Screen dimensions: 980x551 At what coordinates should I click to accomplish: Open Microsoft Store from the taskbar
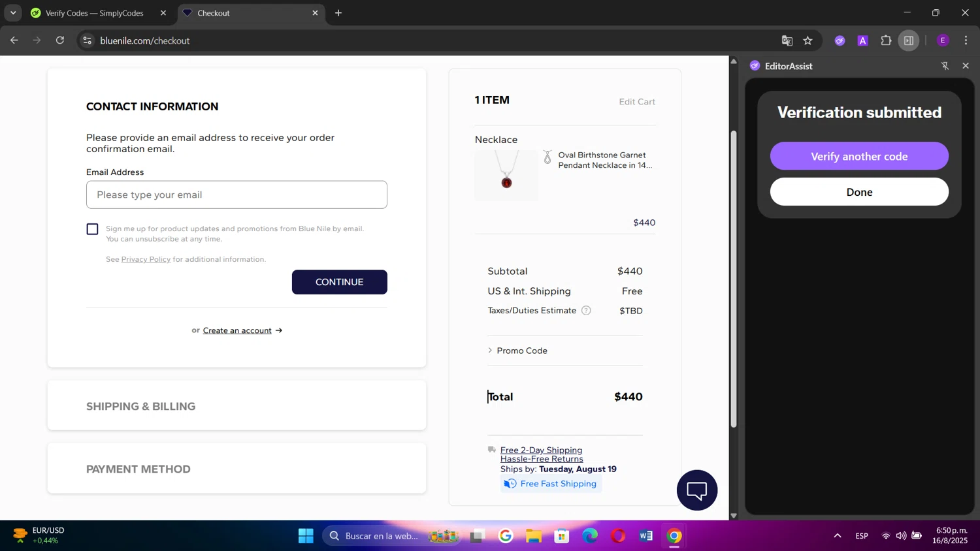(x=562, y=536)
